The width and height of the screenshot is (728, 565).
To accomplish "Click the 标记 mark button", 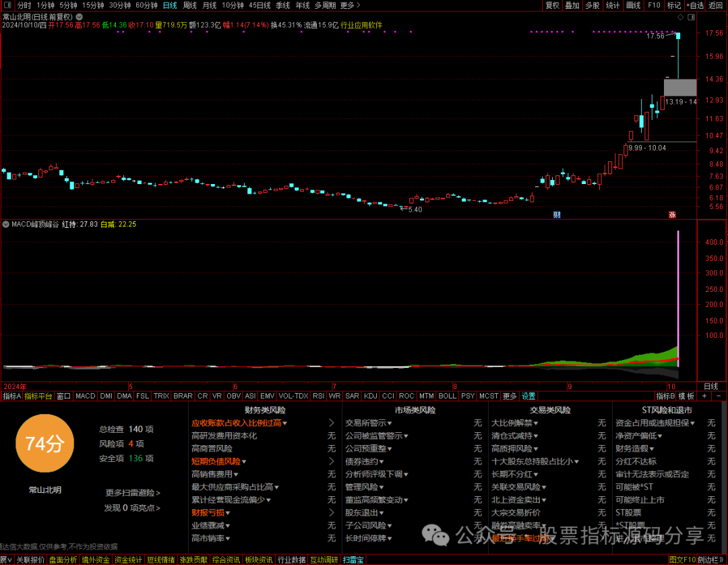I will tap(673, 5).
